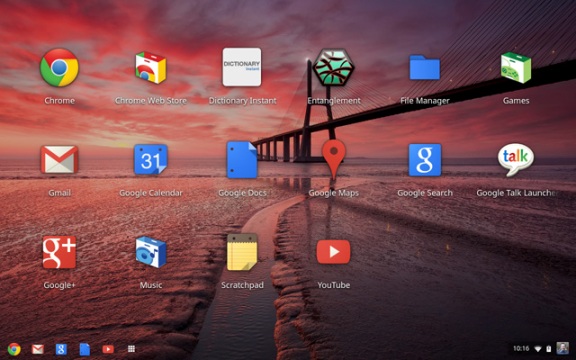Image resolution: width=576 pixels, height=360 pixels.
Task: Launch Dictionary Instant app
Action: click(242, 67)
